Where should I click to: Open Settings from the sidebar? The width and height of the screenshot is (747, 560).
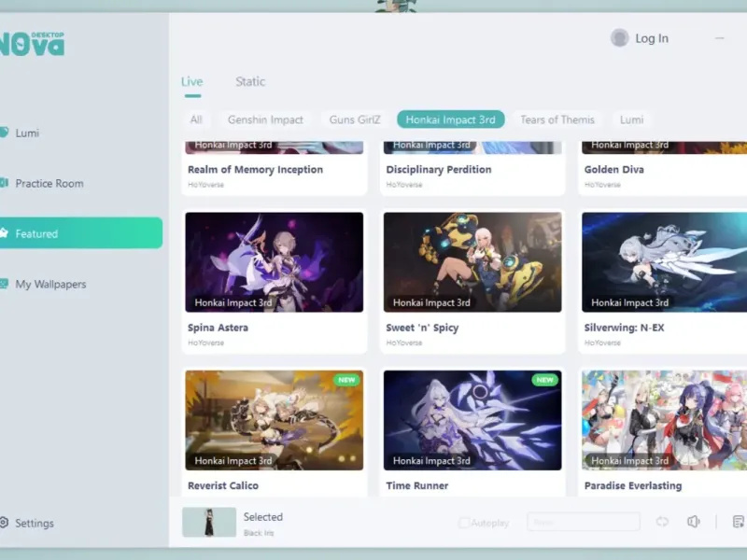[x=27, y=523]
